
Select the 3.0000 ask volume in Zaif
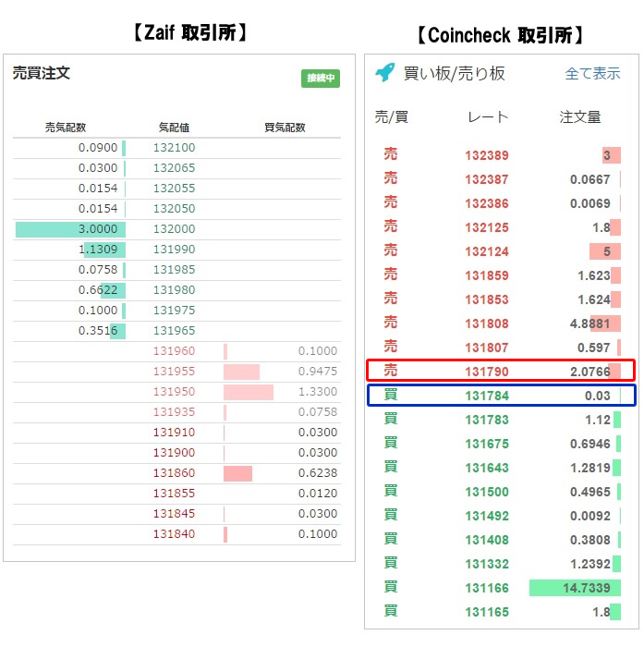pyautogui.click(x=98, y=229)
